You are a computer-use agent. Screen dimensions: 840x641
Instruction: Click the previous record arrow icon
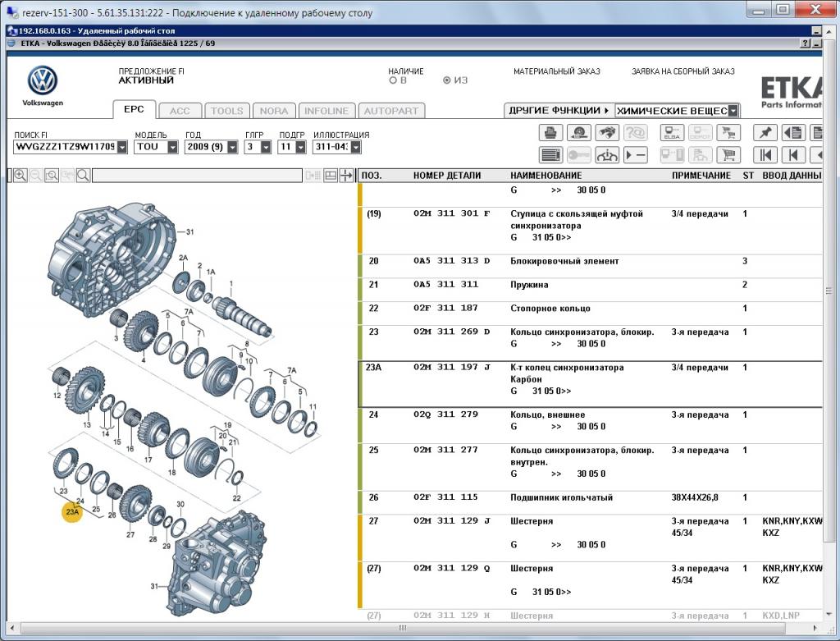click(793, 155)
